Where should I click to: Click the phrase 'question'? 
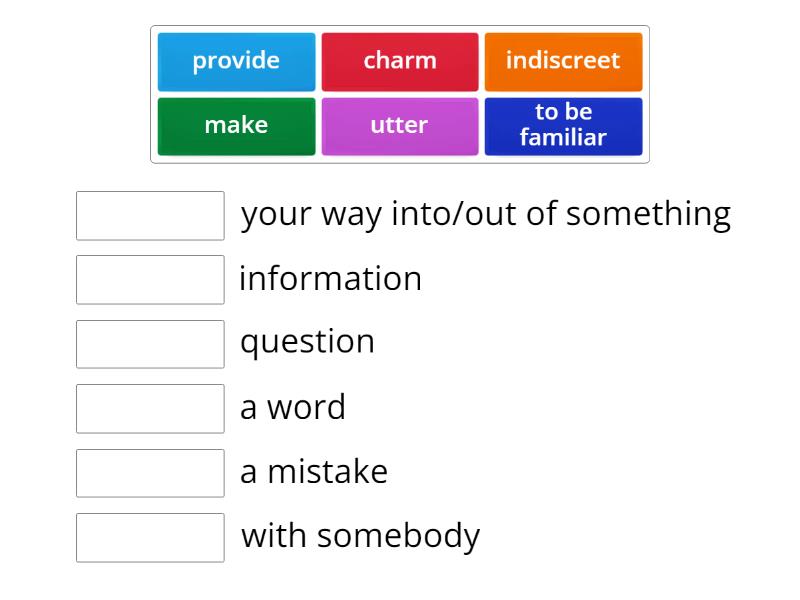click(x=307, y=342)
